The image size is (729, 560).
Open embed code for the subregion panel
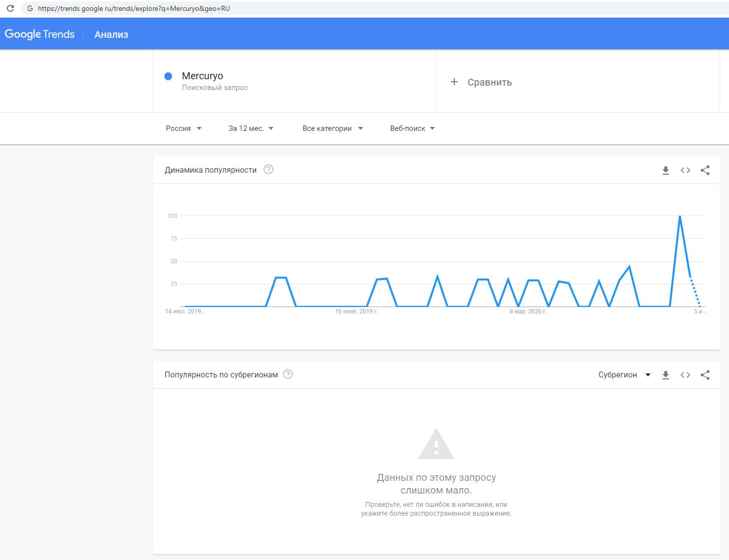685,375
